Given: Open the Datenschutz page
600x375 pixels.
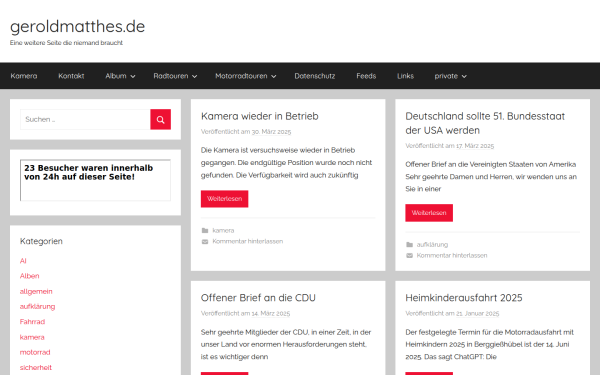Looking at the screenshot, I should pos(315,76).
